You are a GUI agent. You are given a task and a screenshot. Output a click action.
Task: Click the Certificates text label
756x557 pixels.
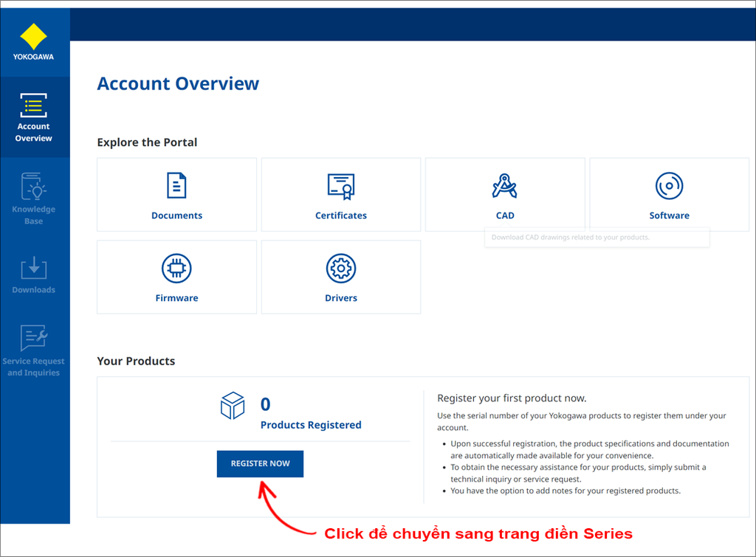point(340,215)
